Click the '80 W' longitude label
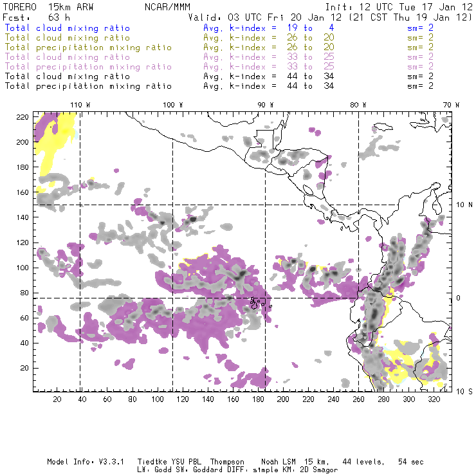 (358, 105)
